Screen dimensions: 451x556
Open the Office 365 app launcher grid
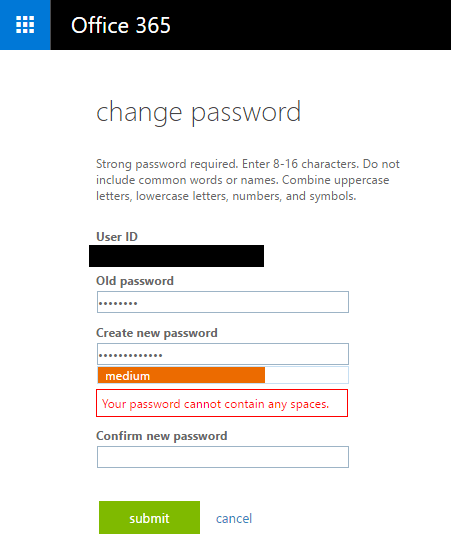(x=25, y=25)
